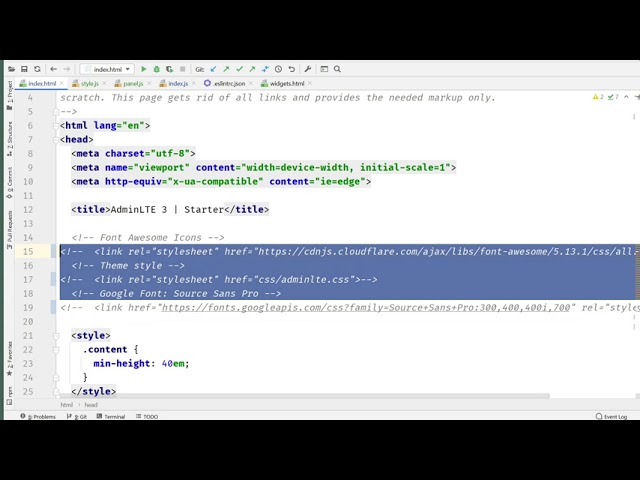Click the Save All floppy icon
640x480 pixels.
click(24, 69)
